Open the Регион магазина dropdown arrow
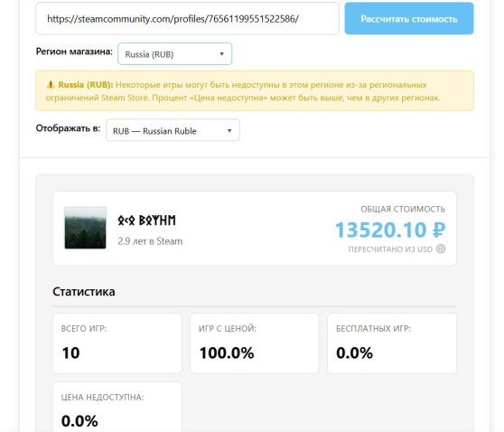Screen dimensions: 504x432 pos(221,54)
